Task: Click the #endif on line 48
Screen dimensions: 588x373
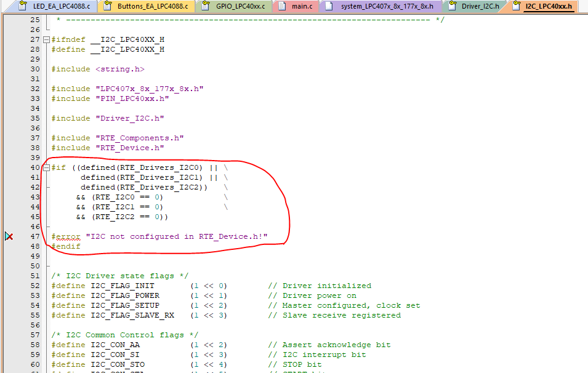Action: (x=66, y=246)
